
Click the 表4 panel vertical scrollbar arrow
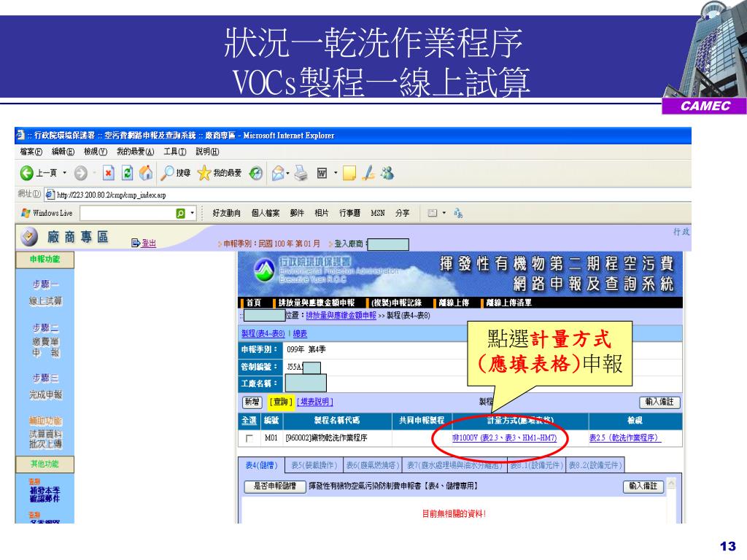pos(671,484)
